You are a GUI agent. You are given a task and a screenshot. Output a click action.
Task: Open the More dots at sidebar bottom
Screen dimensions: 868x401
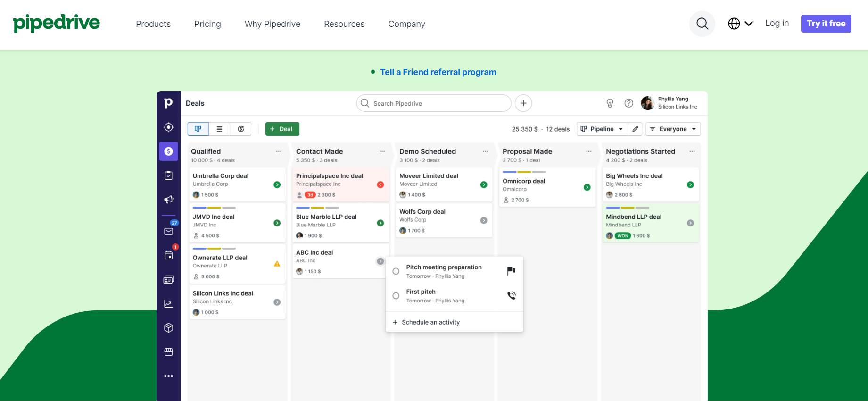(168, 376)
